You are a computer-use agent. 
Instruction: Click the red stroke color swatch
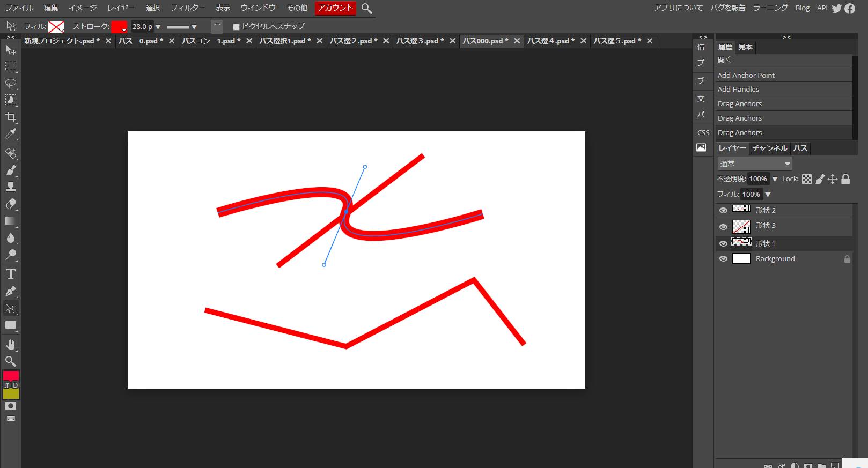tap(119, 27)
